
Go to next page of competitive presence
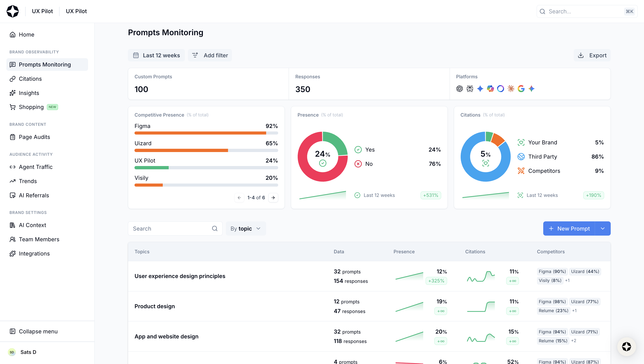[273, 198]
